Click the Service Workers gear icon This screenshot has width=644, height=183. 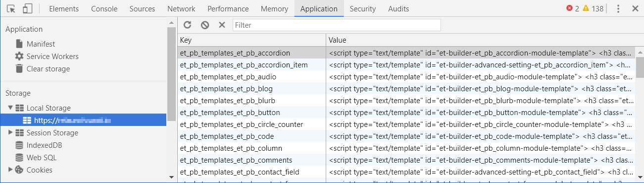[19, 56]
